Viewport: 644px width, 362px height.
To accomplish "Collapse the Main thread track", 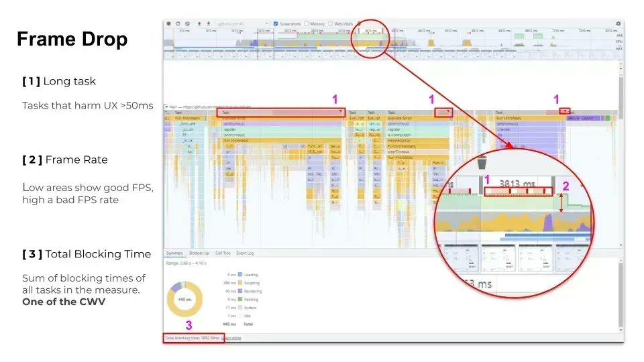I will pos(166,107).
